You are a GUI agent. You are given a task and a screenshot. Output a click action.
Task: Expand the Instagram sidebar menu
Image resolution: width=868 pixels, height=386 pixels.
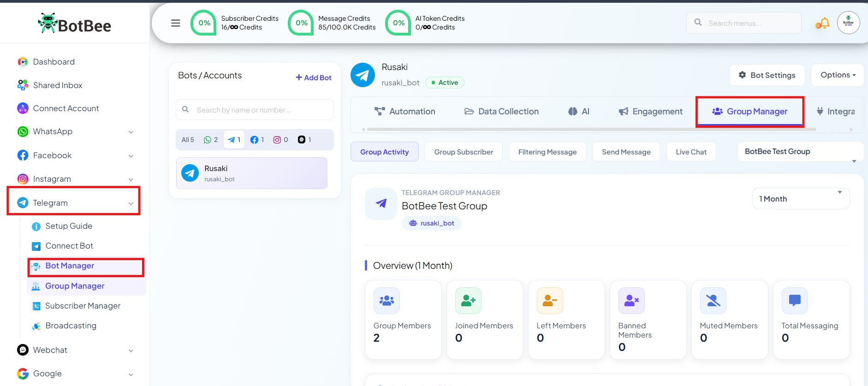pyautogui.click(x=75, y=179)
